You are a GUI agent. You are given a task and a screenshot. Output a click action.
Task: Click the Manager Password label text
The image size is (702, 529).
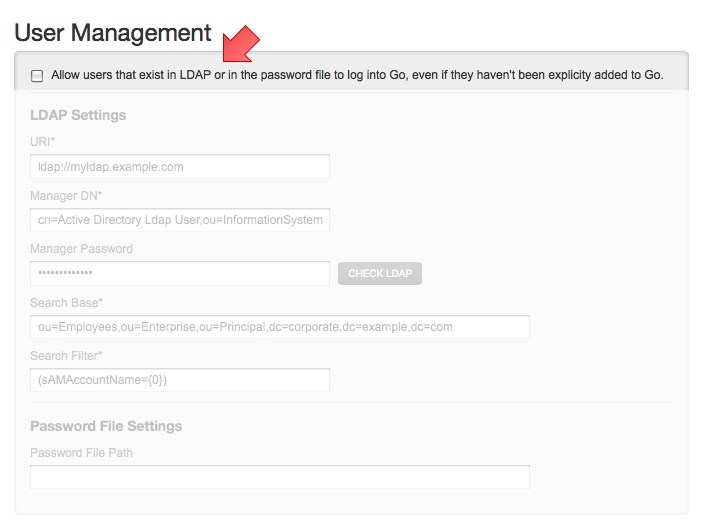(x=81, y=249)
